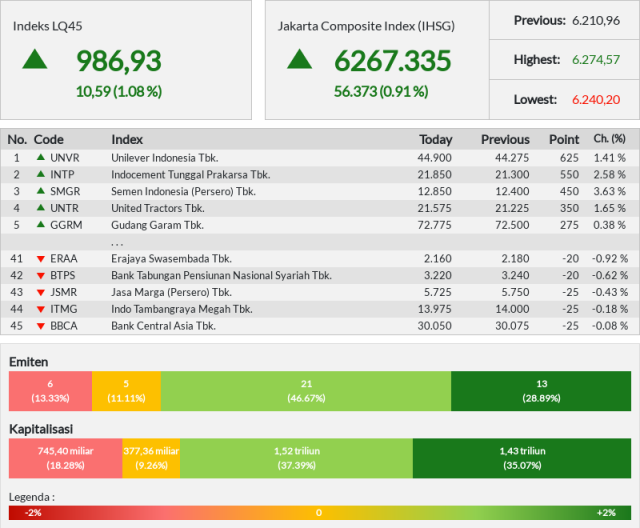Click ERAA change percent -0.92 %
The height and width of the screenshot is (528, 640).
(x=610, y=259)
